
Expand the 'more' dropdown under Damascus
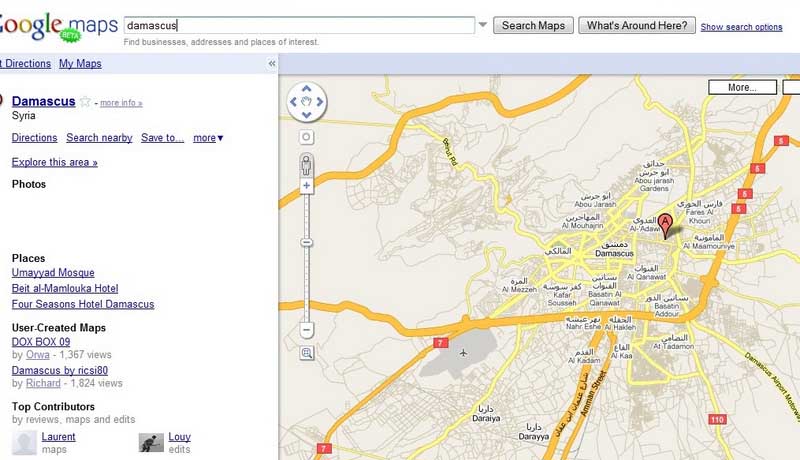pos(208,138)
